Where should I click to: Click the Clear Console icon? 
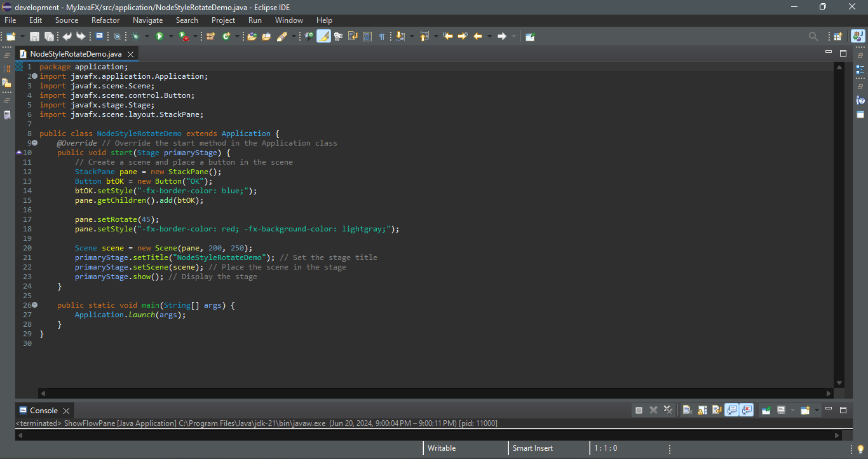(688, 410)
